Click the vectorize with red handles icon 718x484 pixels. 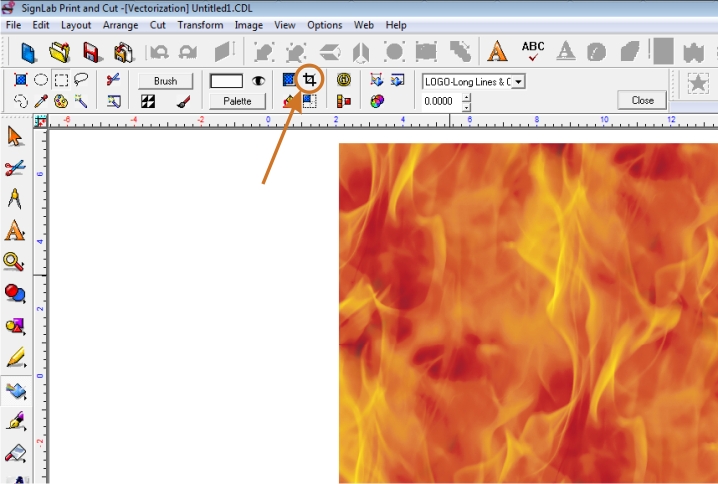click(x=377, y=80)
